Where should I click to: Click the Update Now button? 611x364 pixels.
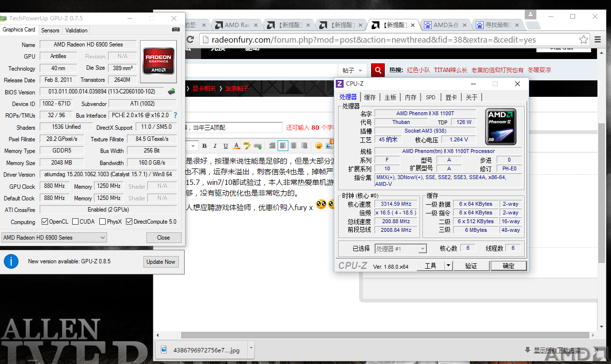click(161, 262)
